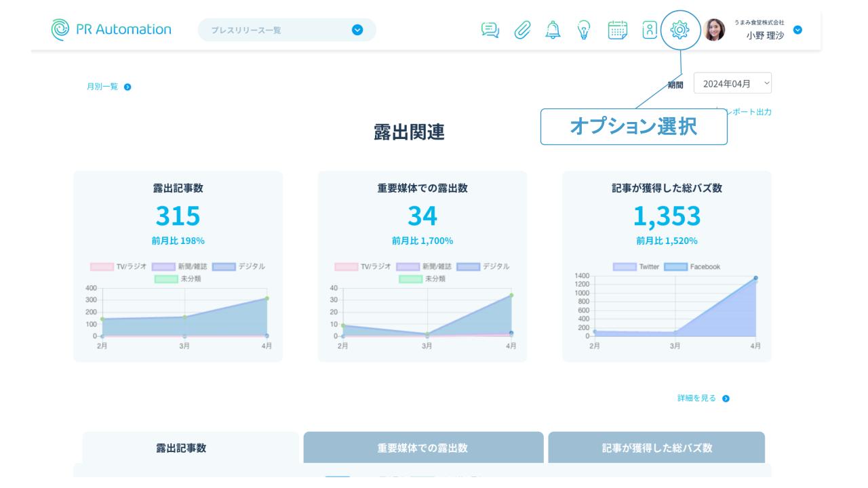Open the settings gear icon
The height and width of the screenshot is (488, 868).
click(x=679, y=30)
